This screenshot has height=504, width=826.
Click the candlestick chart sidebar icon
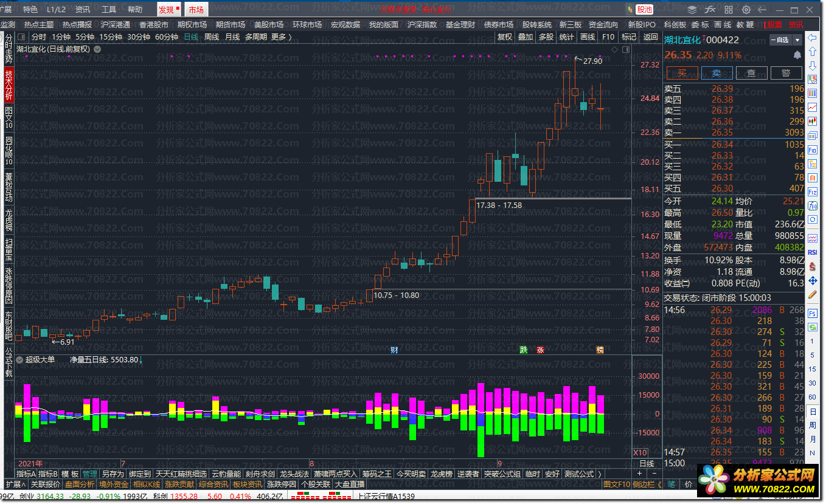click(812, 121)
